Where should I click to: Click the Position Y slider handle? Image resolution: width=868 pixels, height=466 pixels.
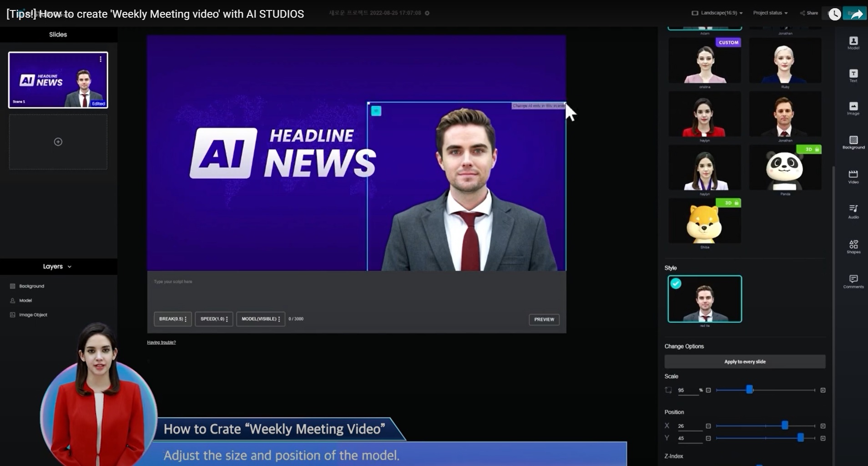pyautogui.click(x=801, y=438)
